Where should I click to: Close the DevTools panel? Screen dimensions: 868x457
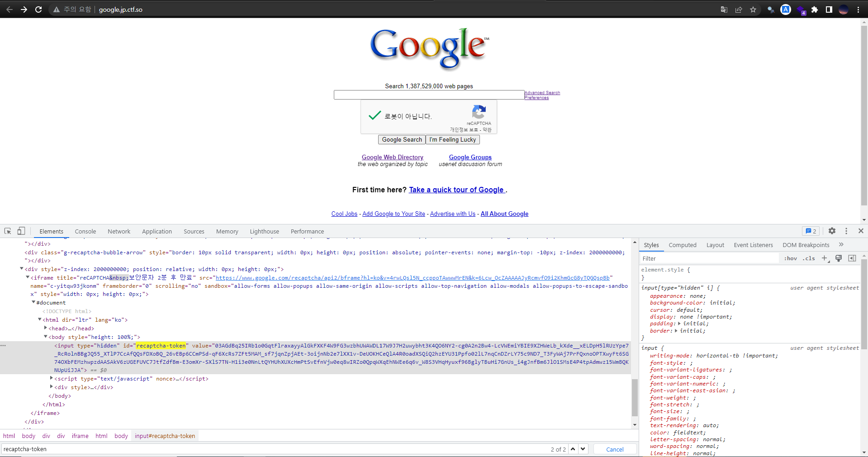861,231
